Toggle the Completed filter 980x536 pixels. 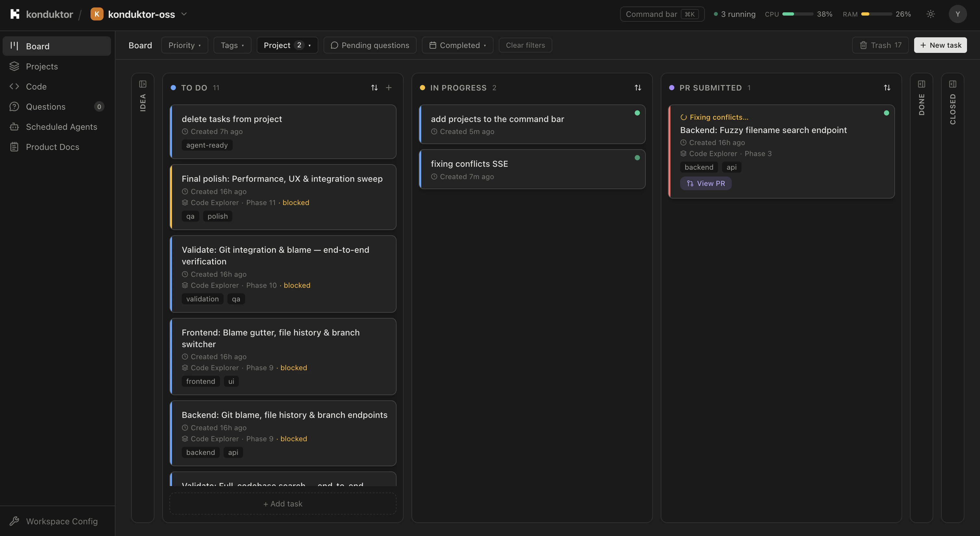click(457, 45)
